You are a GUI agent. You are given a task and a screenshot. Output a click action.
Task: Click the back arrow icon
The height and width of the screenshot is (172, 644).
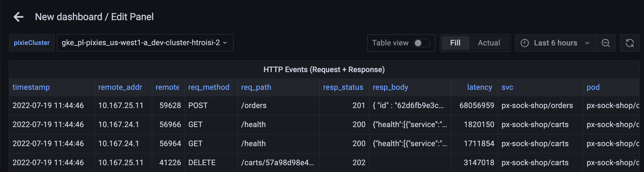(x=19, y=17)
